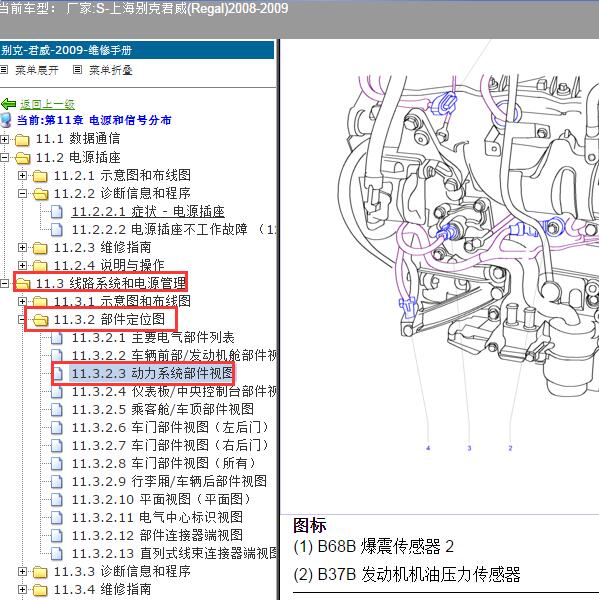Click callout number 2 in engine diagram
The width and height of the screenshot is (599, 600).
click(510, 448)
